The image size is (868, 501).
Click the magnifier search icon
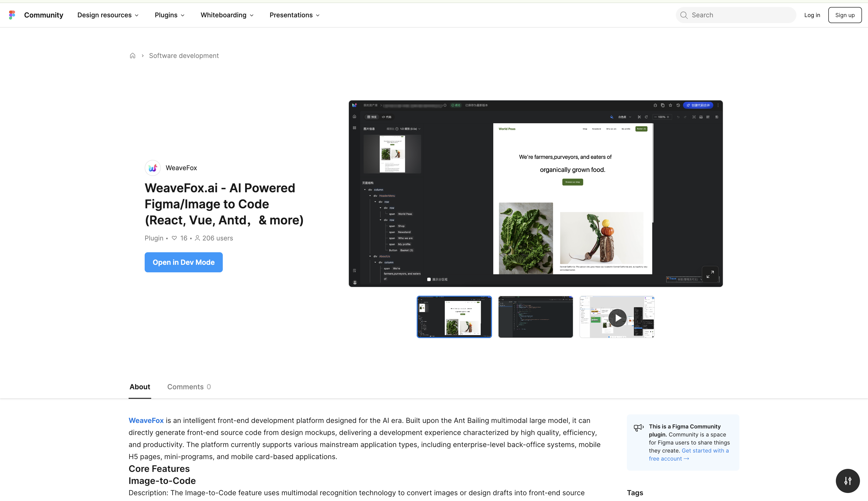tap(684, 15)
